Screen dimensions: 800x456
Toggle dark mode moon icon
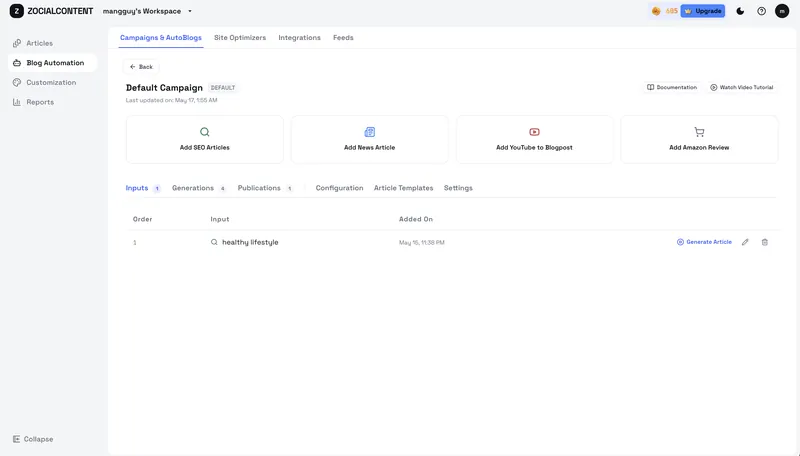coord(740,11)
